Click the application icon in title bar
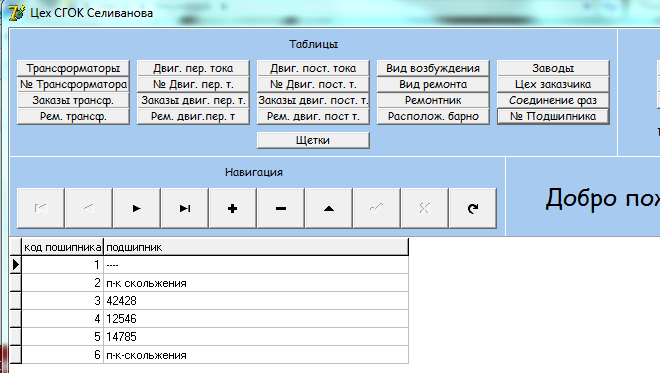Screen dimensions: 660x373 [x=17, y=13]
